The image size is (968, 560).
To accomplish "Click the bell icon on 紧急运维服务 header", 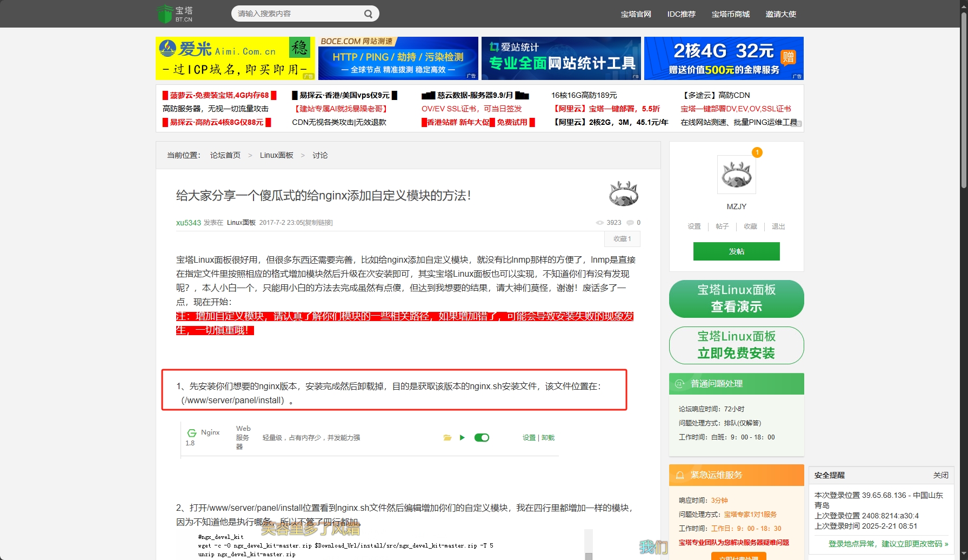I will 679,475.
